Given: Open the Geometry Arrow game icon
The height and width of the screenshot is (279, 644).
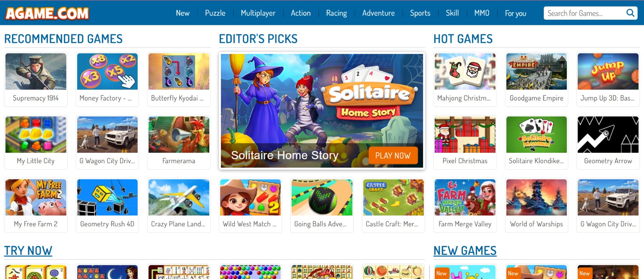Looking at the screenshot, I should [x=608, y=135].
